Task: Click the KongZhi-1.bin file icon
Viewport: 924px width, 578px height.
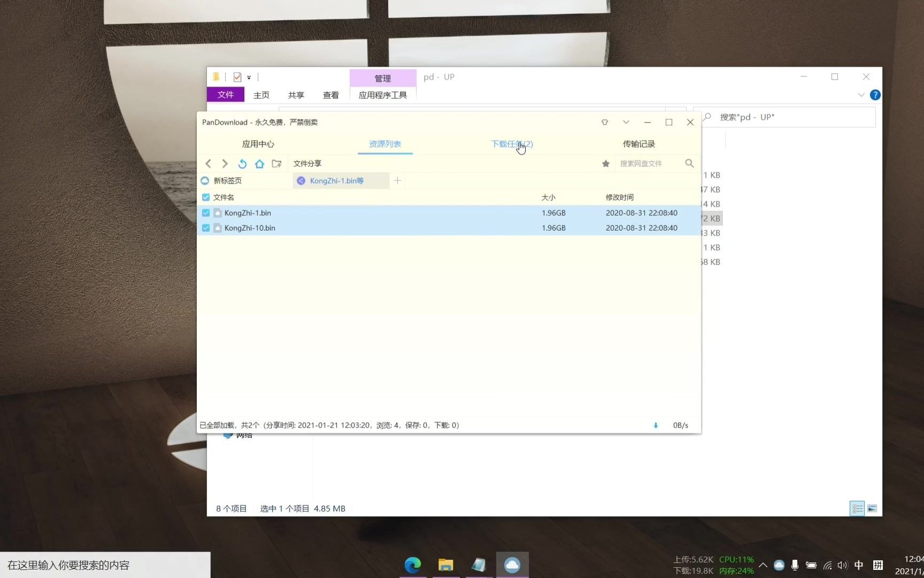Action: (218, 213)
